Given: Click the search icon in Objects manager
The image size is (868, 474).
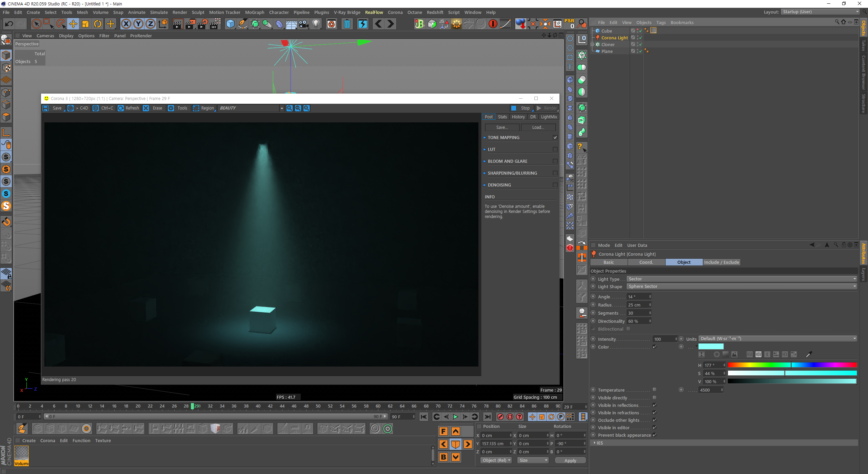Looking at the screenshot, I should [x=837, y=22].
